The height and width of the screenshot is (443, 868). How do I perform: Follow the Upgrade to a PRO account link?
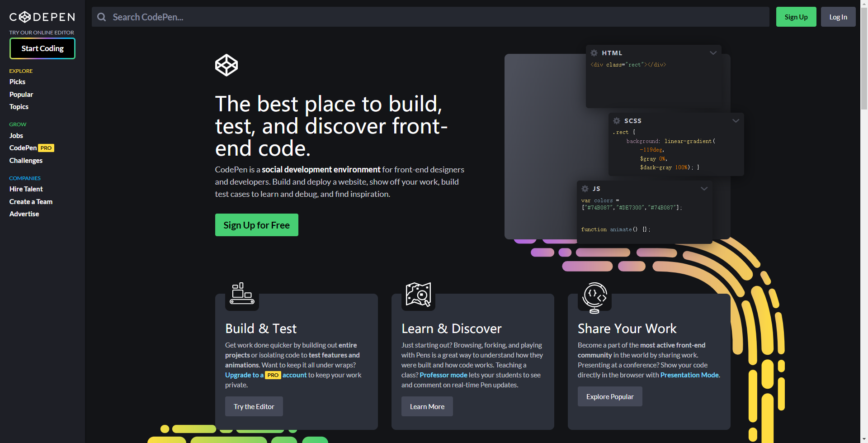coord(266,375)
